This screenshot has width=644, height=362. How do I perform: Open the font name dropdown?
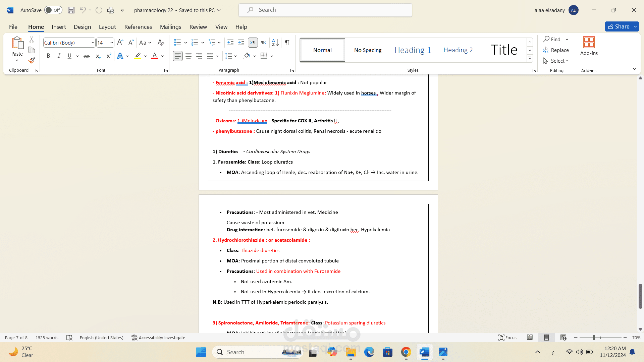(x=93, y=43)
